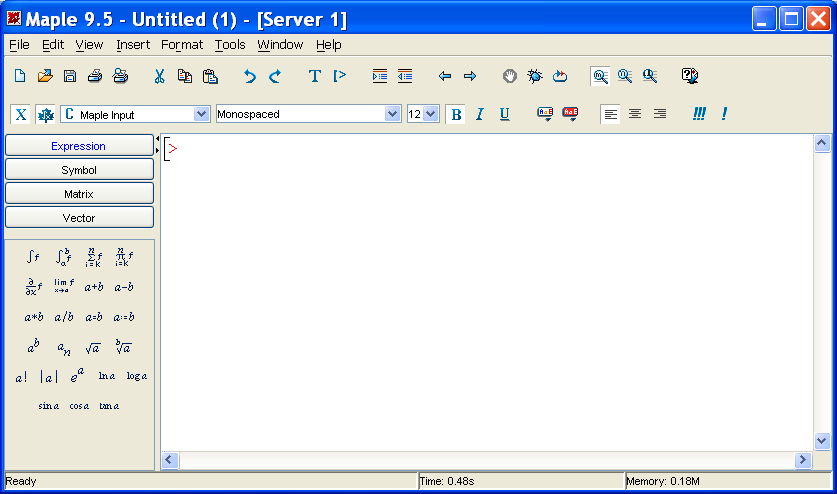The image size is (837, 494).
Task: Open the Edit menu
Action: (x=53, y=45)
